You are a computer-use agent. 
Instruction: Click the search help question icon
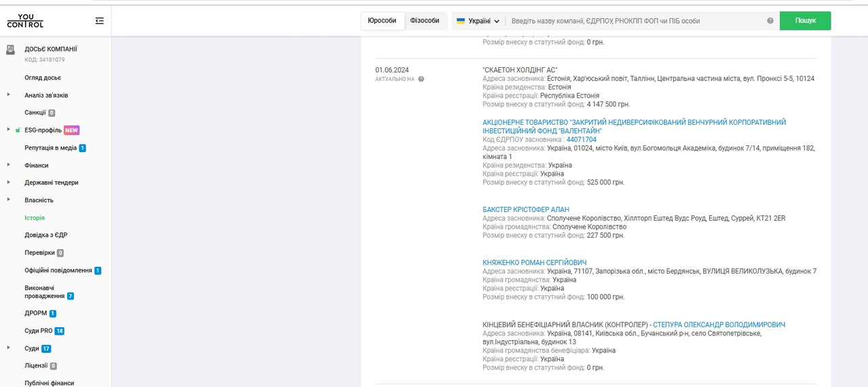tap(770, 21)
